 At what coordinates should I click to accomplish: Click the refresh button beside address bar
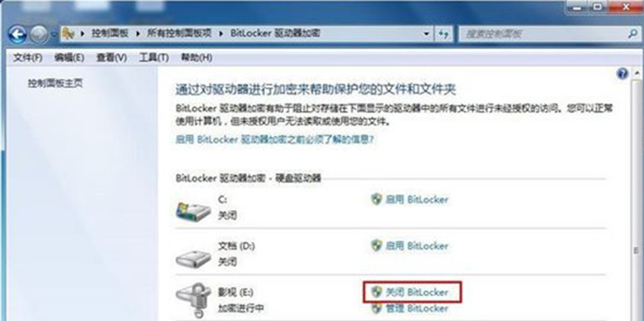tap(444, 34)
